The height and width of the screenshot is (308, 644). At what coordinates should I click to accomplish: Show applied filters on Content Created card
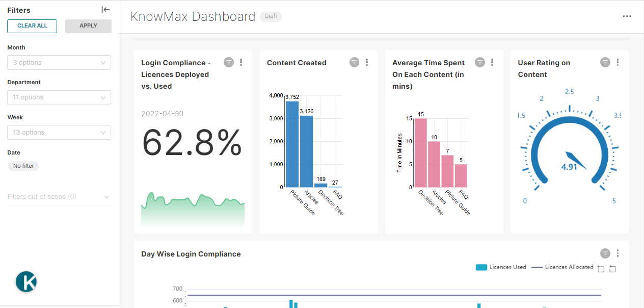coord(355,62)
